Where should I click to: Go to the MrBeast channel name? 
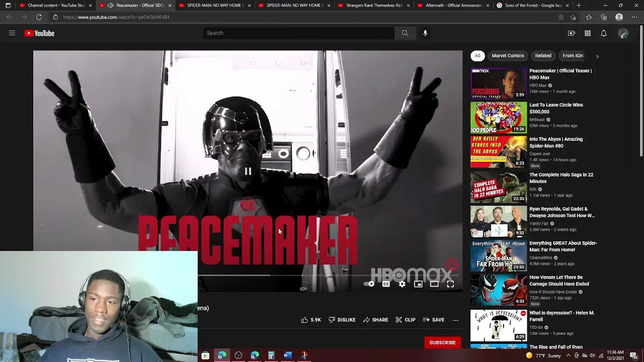pos(537,120)
